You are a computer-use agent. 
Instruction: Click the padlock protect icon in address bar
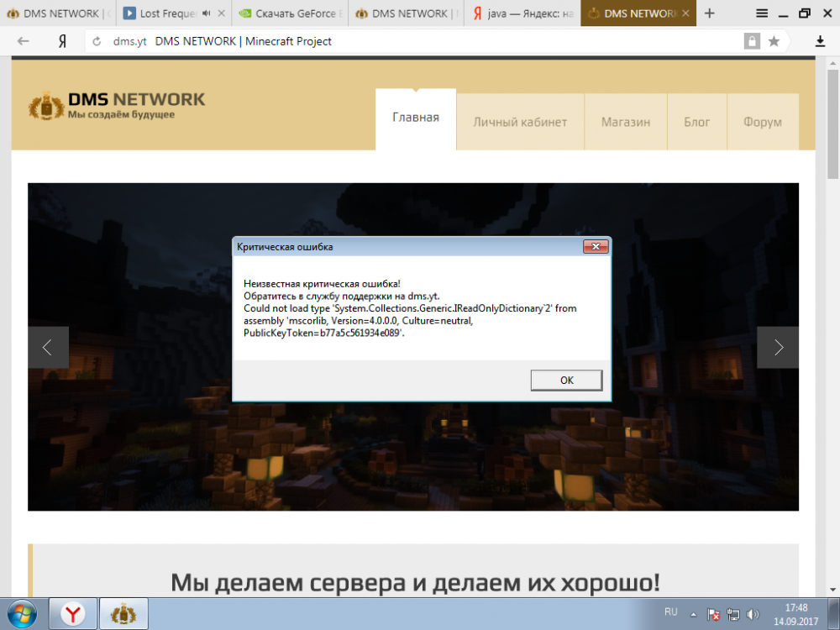752,41
